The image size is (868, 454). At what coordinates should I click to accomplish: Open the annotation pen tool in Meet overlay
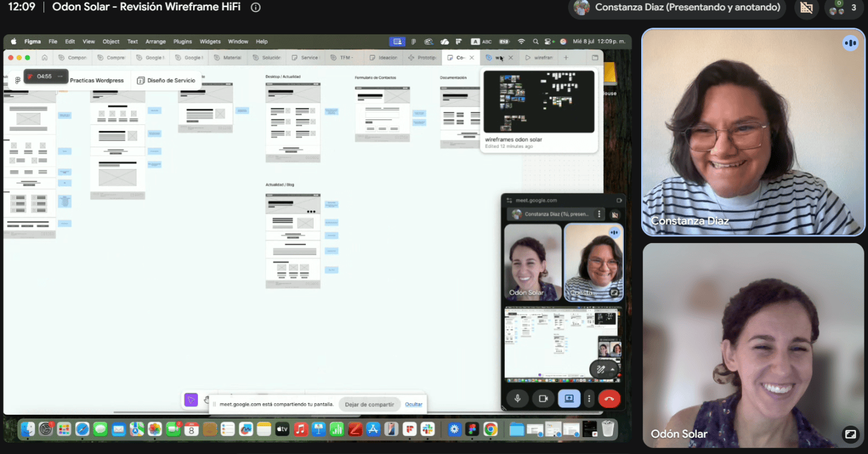coord(600,370)
